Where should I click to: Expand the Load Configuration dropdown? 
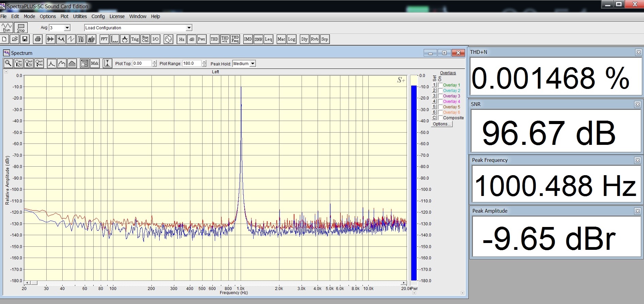[x=189, y=28]
